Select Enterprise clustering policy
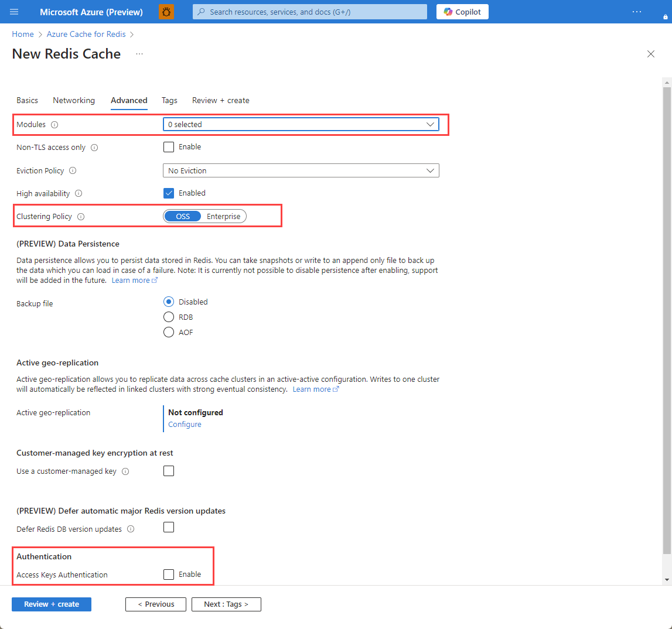672x629 pixels. click(x=223, y=216)
